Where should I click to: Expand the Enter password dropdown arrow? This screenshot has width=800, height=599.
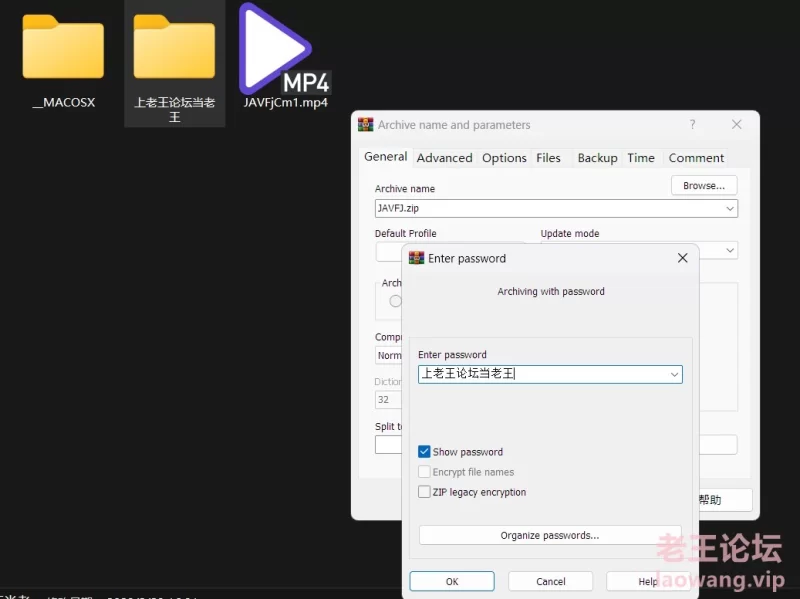(674, 375)
